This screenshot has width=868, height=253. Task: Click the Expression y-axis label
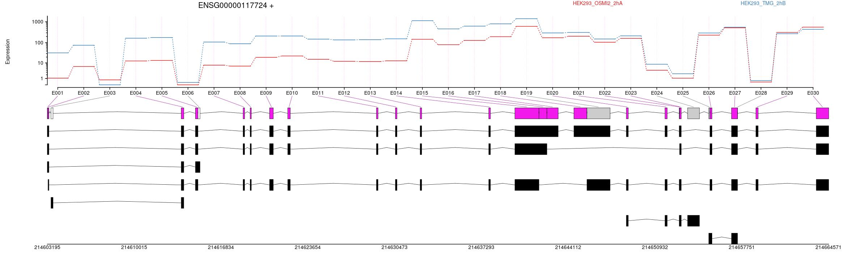click(x=8, y=52)
